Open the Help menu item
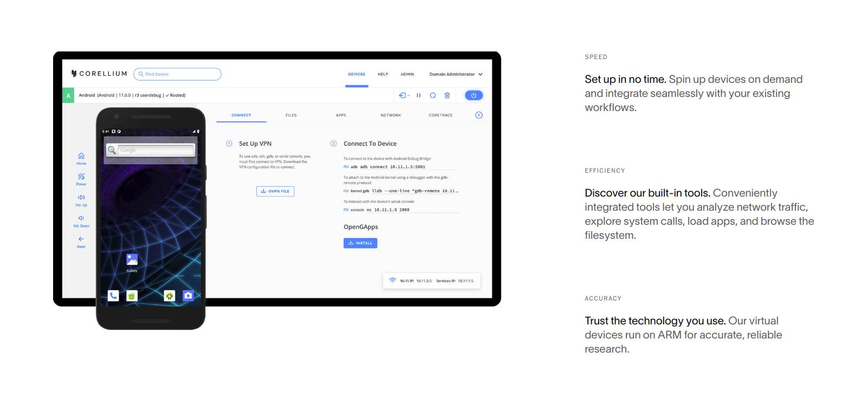 coord(383,74)
